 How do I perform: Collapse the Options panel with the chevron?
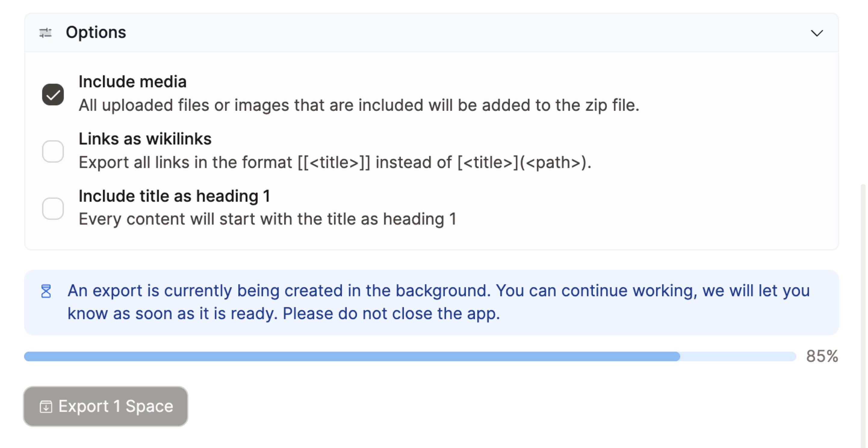tap(817, 33)
